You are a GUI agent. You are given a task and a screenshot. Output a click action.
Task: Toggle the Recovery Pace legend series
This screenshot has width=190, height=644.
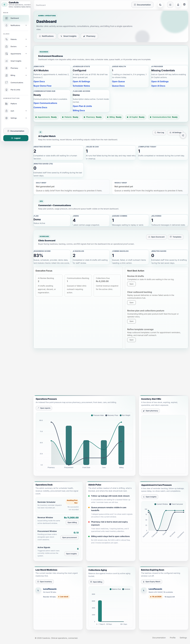click(x=112, y=415)
